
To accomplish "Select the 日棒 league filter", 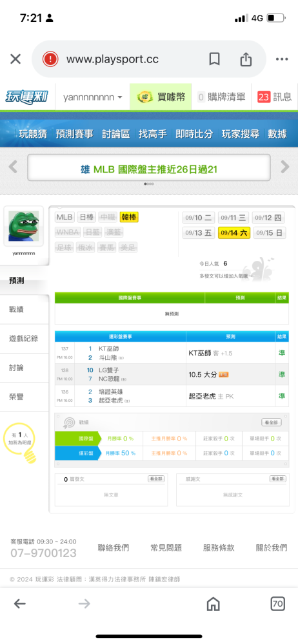I will pos(86,217).
